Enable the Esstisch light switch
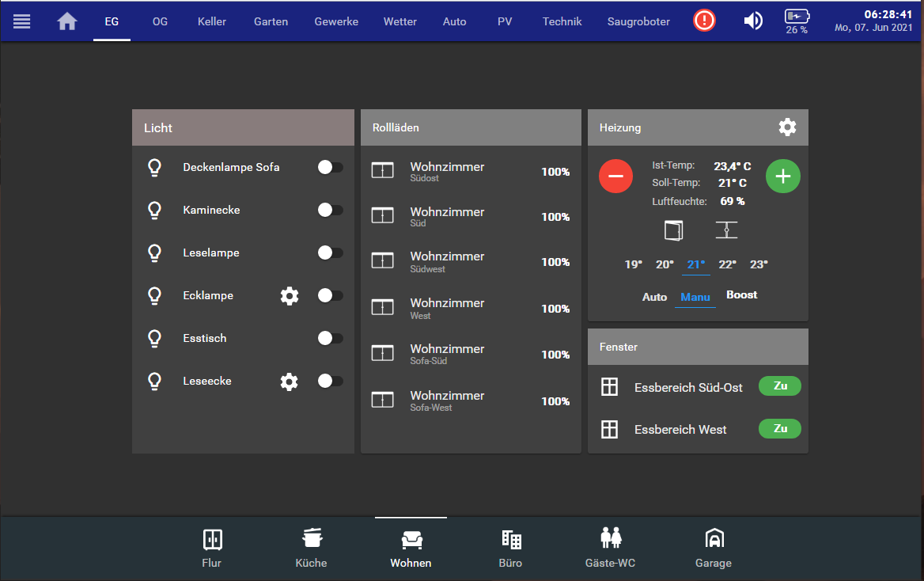The height and width of the screenshot is (581, 924). tap(330, 339)
